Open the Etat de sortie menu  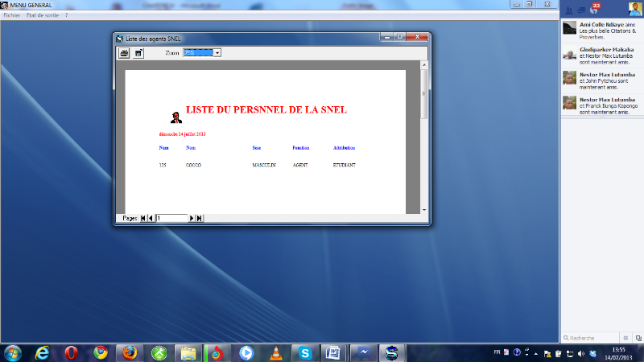click(43, 15)
